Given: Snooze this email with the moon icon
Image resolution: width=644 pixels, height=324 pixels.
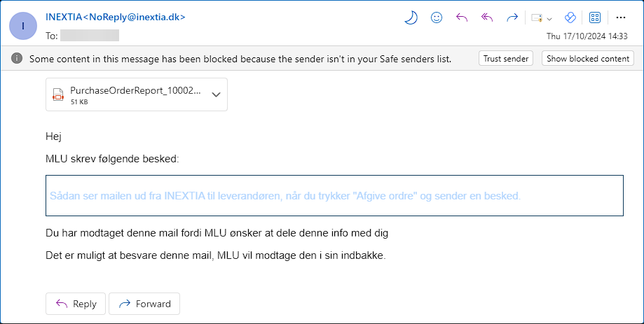Looking at the screenshot, I should tap(411, 17).
